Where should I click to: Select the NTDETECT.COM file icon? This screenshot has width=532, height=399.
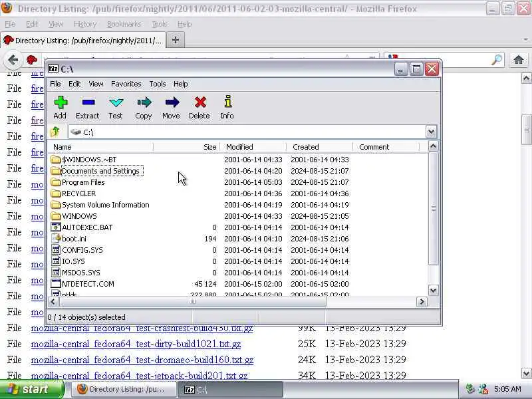(x=56, y=284)
